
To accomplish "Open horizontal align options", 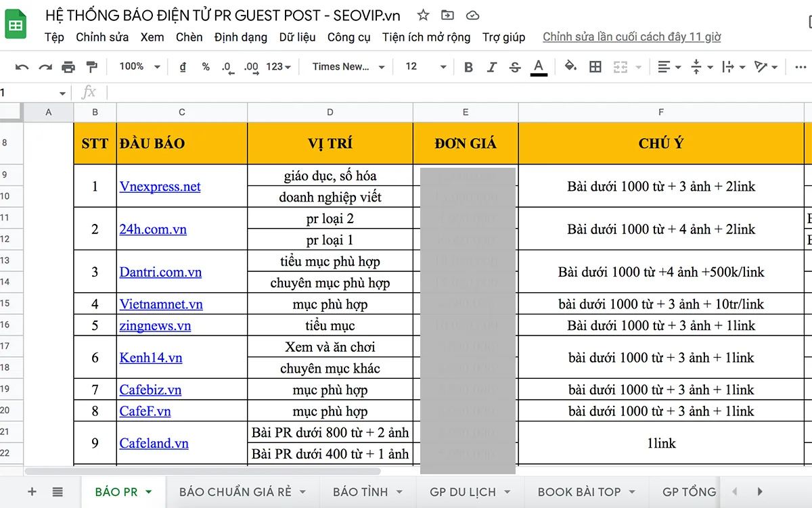I will [x=668, y=67].
